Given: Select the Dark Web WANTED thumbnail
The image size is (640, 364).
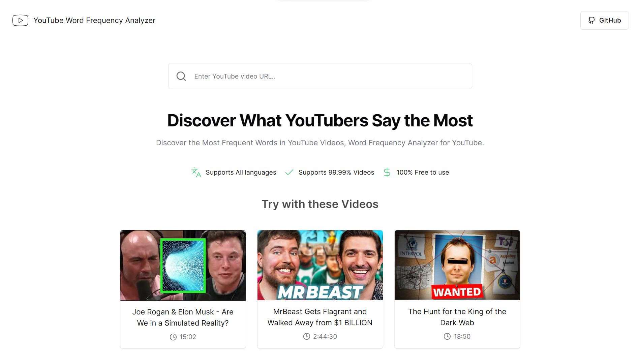Looking at the screenshot, I should (x=457, y=265).
